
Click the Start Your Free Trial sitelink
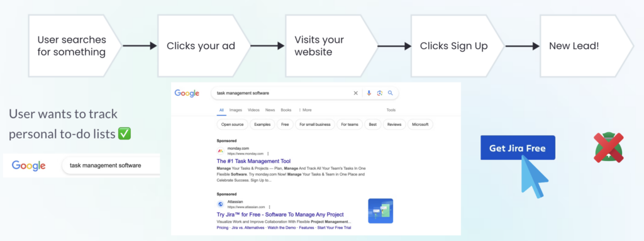(x=334, y=227)
